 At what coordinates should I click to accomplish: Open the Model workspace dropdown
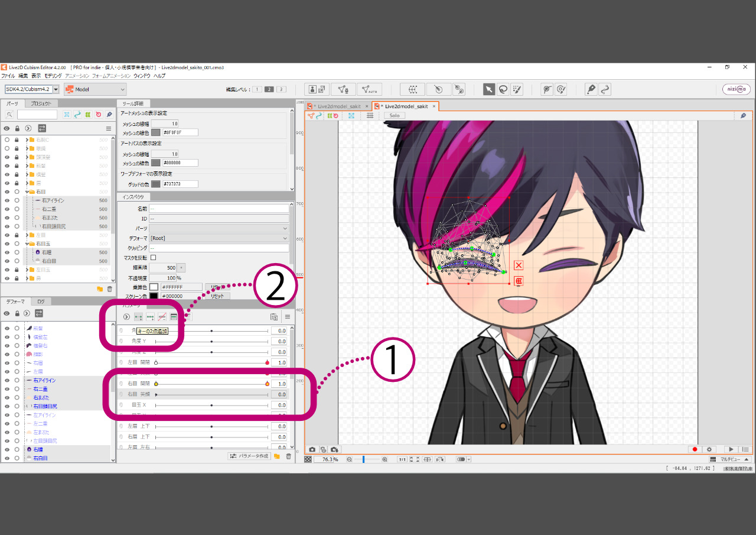pos(95,89)
